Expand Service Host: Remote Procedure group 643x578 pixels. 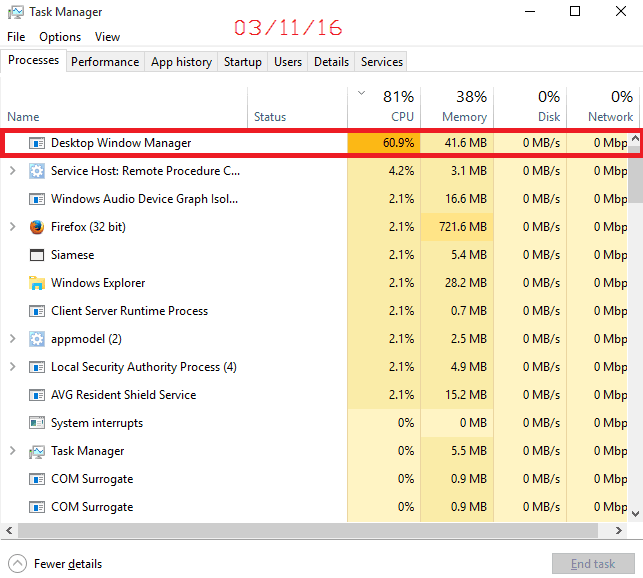point(12,171)
